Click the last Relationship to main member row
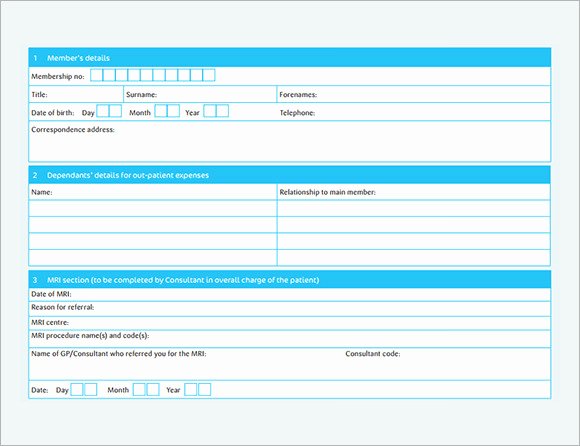 (x=414, y=258)
